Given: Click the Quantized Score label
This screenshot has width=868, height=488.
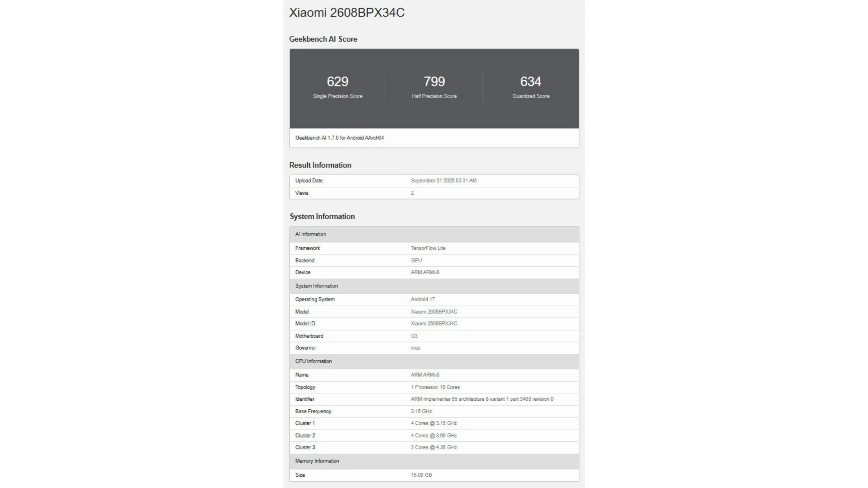Looking at the screenshot, I should pyautogui.click(x=531, y=96).
